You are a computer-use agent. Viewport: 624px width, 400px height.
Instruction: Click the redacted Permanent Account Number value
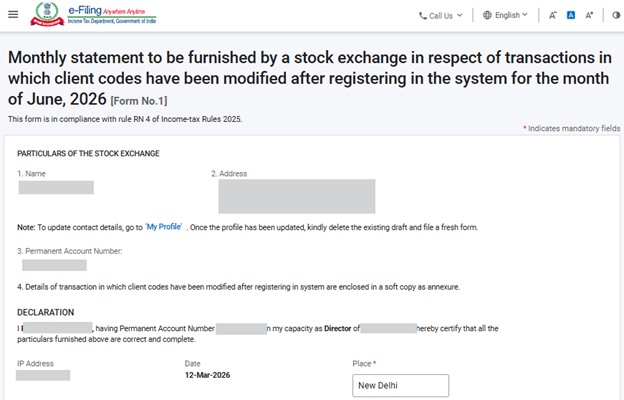54,265
